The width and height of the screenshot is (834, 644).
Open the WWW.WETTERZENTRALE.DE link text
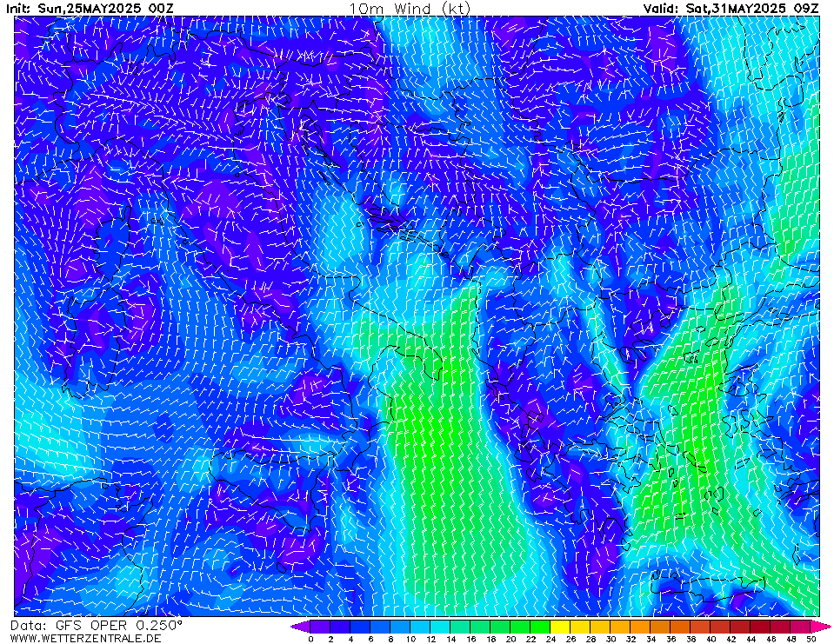point(85,638)
